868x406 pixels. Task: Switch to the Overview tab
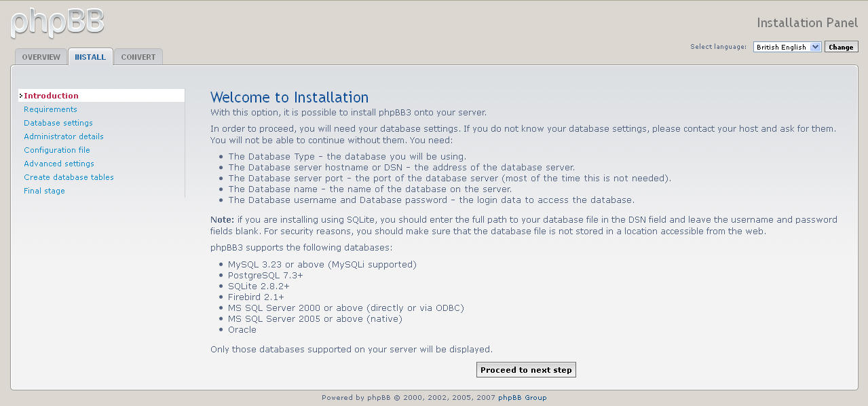click(41, 57)
